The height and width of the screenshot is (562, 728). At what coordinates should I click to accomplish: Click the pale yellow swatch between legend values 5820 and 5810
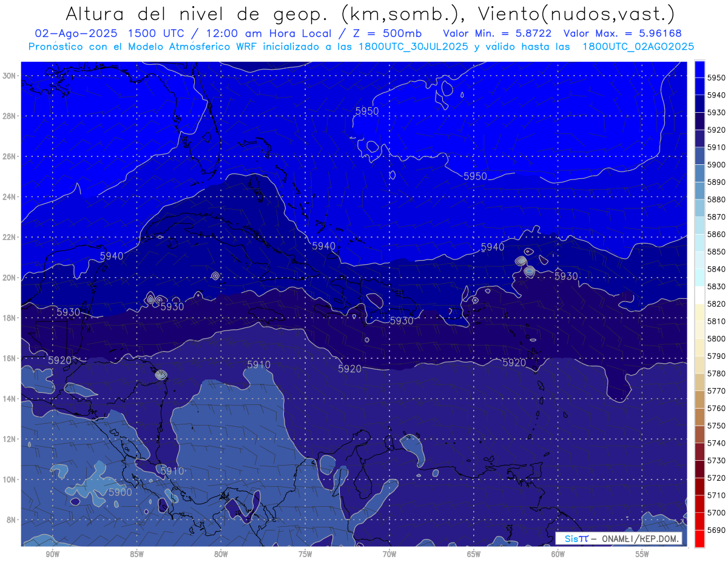[x=699, y=313]
